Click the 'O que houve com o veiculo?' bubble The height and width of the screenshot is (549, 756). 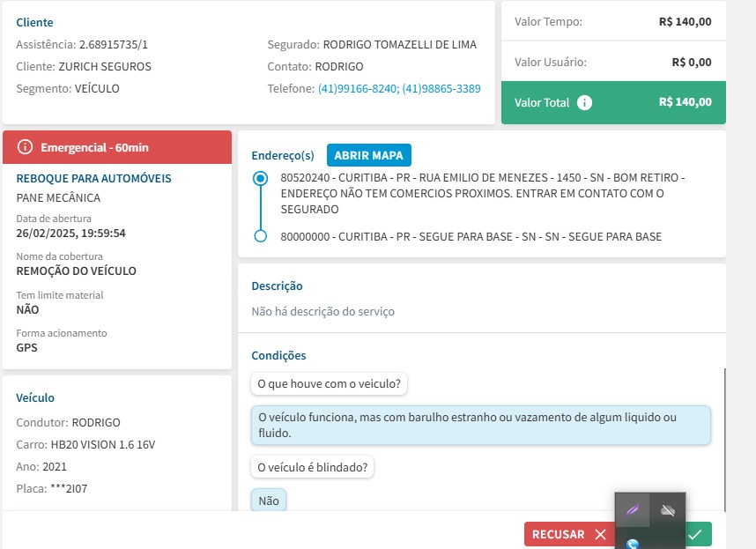pyautogui.click(x=329, y=383)
